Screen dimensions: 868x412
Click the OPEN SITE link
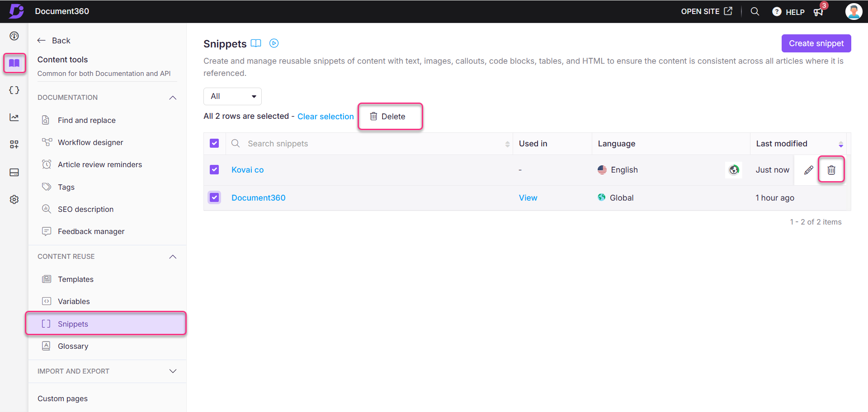tap(700, 11)
